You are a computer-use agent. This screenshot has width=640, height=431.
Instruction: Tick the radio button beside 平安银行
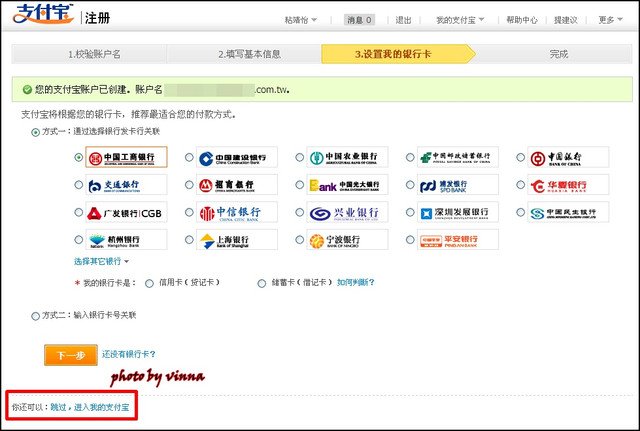[410, 240]
